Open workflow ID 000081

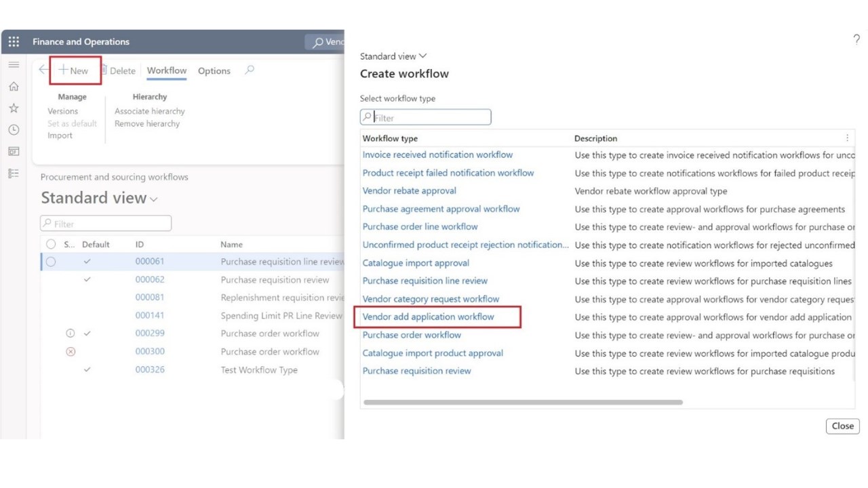coord(150,298)
